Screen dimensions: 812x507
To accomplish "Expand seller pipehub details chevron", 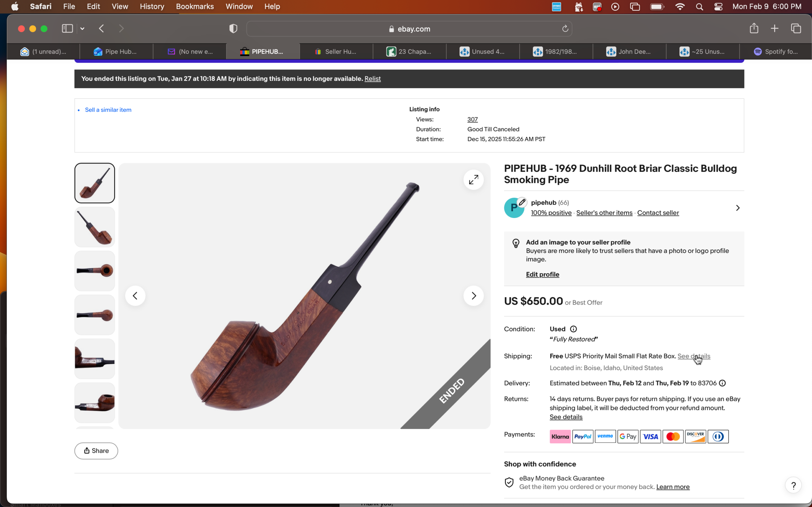I will point(737,208).
